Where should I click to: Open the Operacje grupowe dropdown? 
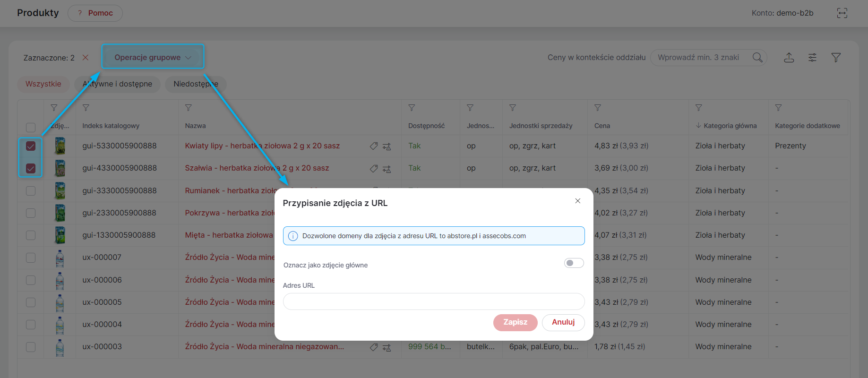(153, 57)
